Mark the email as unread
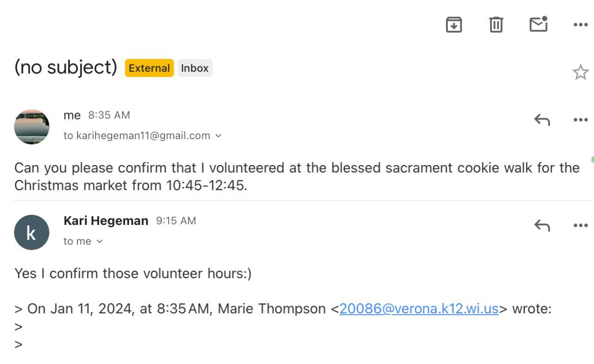The image size is (594, 364). (538, 25)
